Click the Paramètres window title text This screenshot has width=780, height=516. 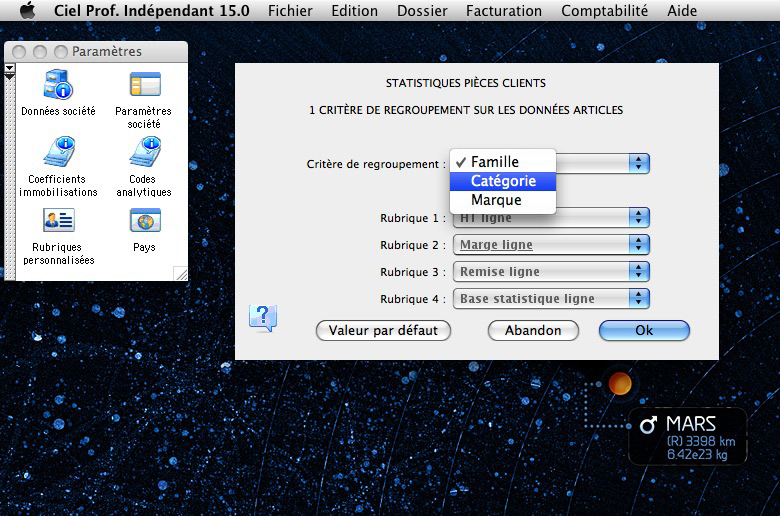[x=106, y=51]
